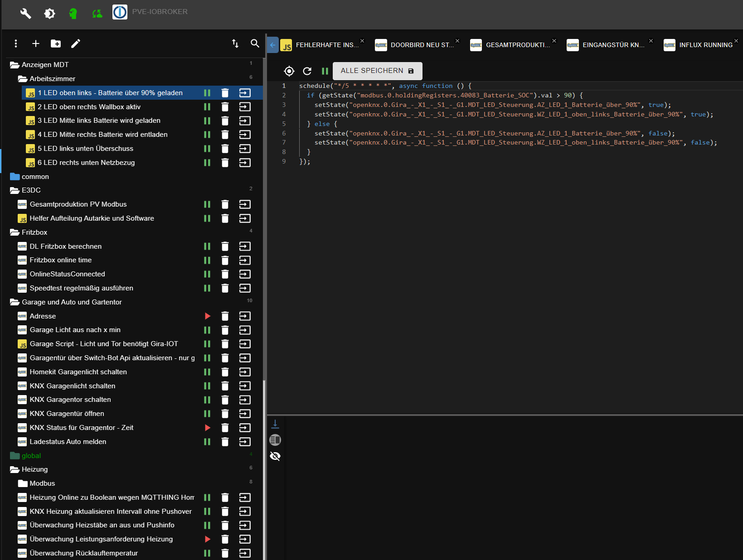Click the scroll-to-bottom log icon
Viewport: 743px width, 560px height.
[275, 425]
